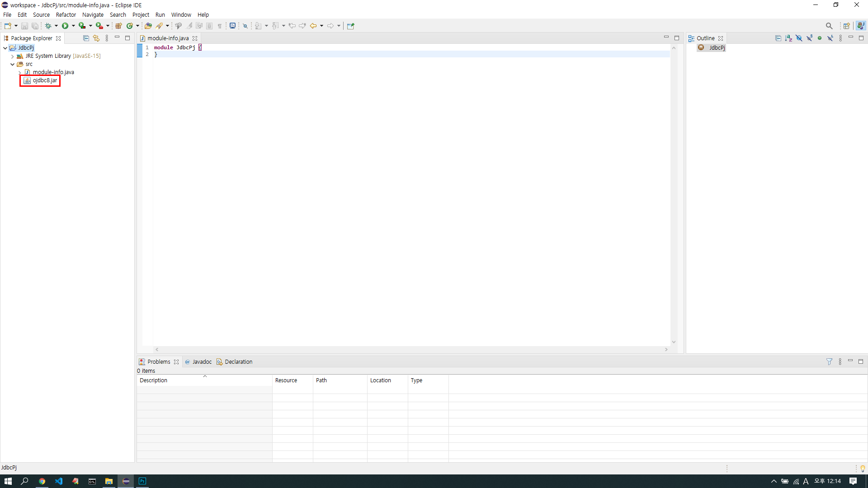Click the green Run button
The width and height of the screenshot is (868, 488).
(65, 26)
